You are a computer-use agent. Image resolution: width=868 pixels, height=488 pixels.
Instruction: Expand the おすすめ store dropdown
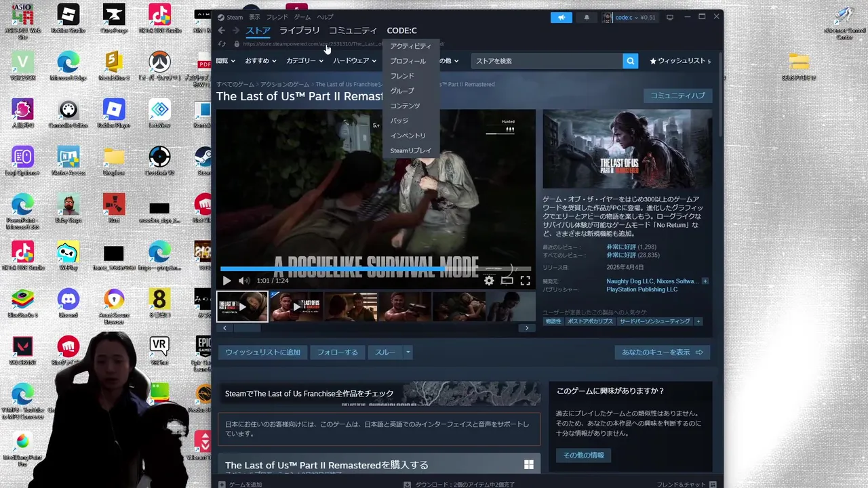(261, 61)
